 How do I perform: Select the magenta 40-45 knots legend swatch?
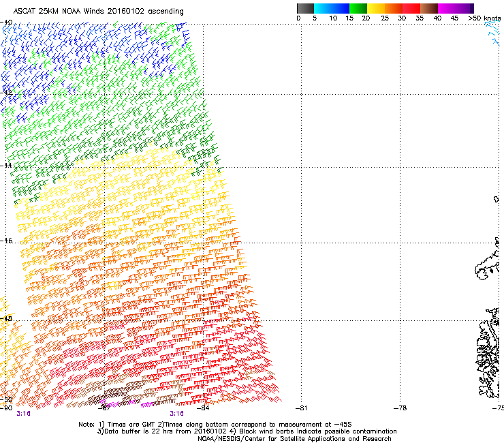coord(447,8)
